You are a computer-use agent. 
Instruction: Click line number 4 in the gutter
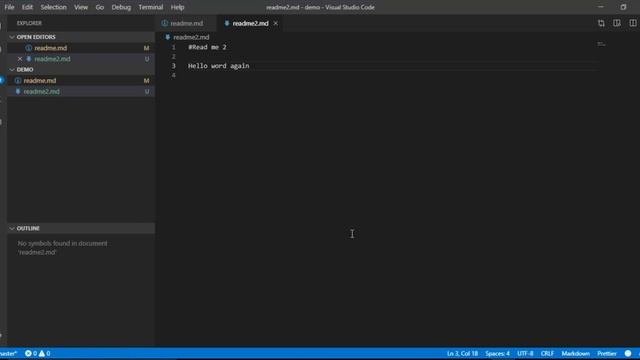coord(173,75)
